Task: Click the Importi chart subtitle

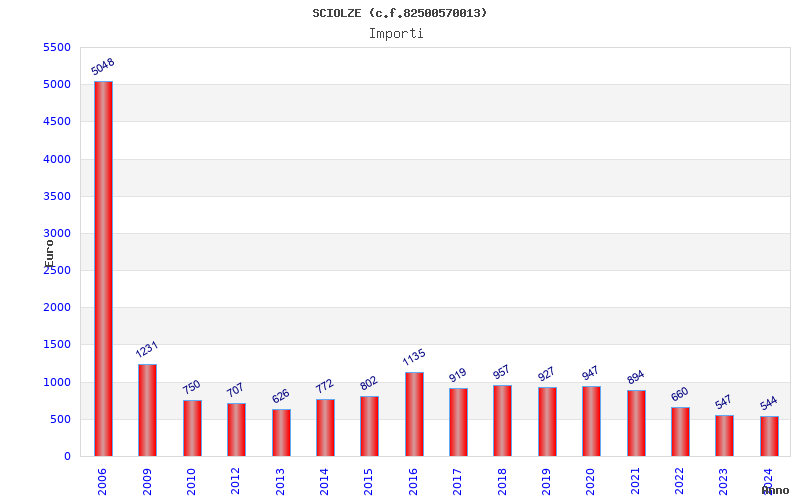Action: 396,34
